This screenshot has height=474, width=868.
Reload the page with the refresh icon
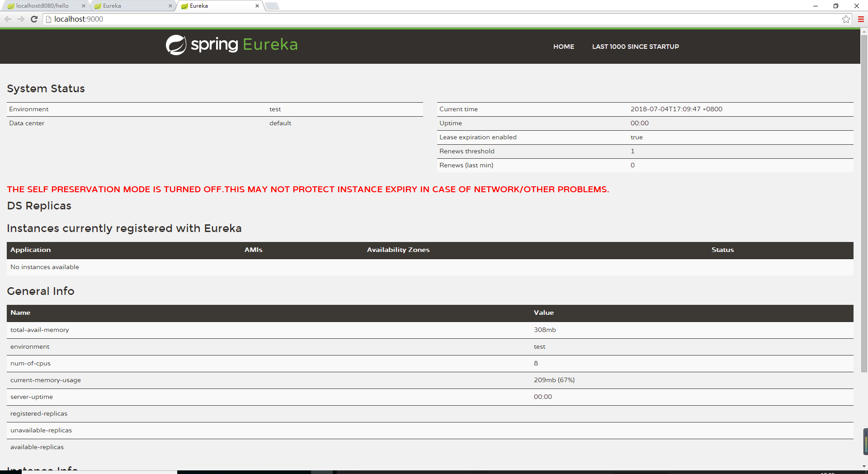(x=34, y=19)
